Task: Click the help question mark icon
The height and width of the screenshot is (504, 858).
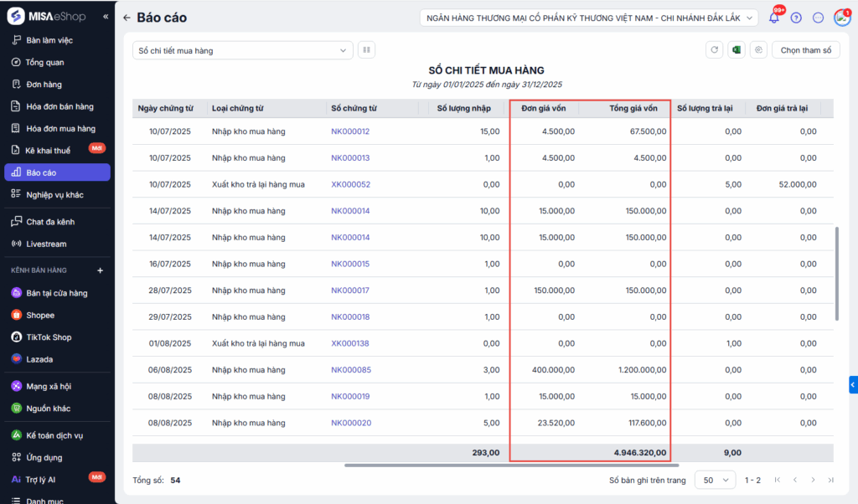Action: click(796, 18)
